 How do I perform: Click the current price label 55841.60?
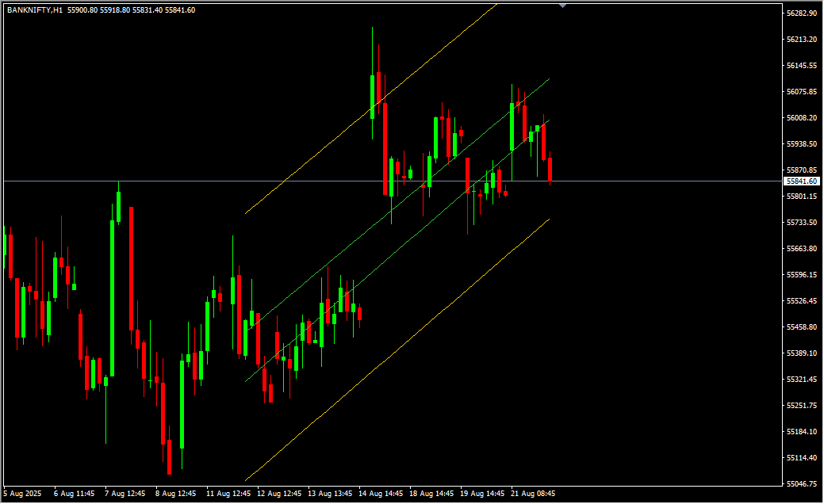coord(802,181)
